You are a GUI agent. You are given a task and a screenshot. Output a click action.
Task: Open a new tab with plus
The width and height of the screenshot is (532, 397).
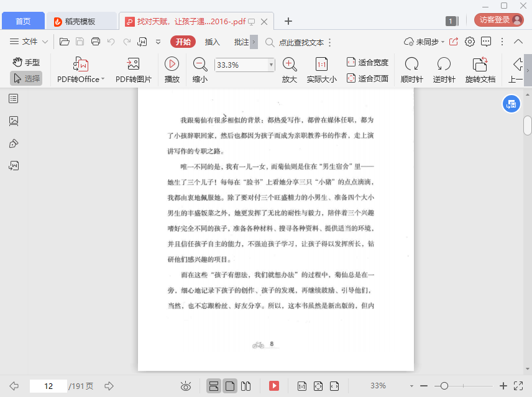click(288, 21)
